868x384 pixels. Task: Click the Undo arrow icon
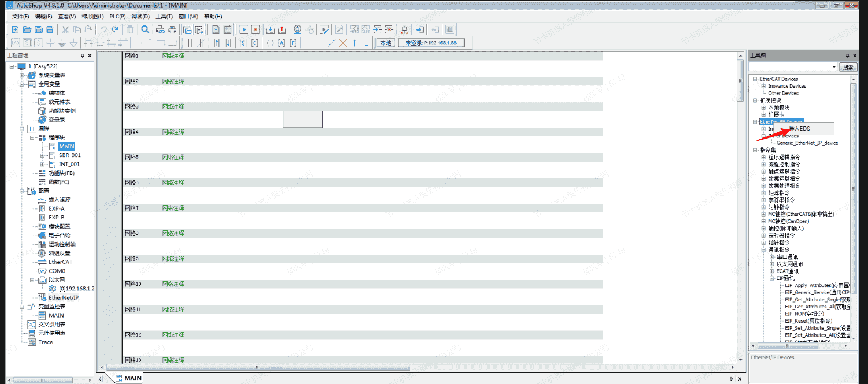pyautogui.click(x=103, y=29)
